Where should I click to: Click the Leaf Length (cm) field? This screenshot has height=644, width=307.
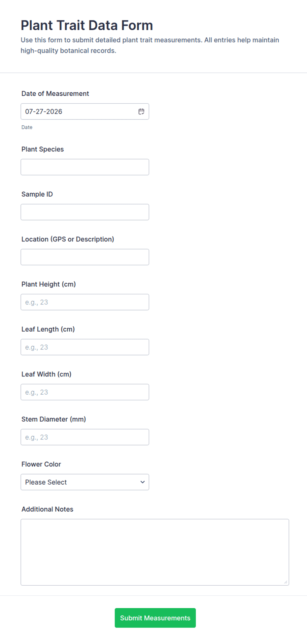click(x=85, y=347)
